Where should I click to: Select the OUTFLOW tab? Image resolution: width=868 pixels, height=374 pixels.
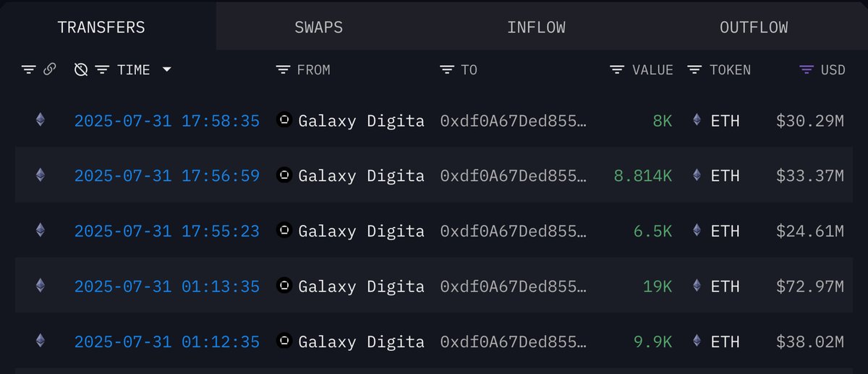[x=754, y=27]
